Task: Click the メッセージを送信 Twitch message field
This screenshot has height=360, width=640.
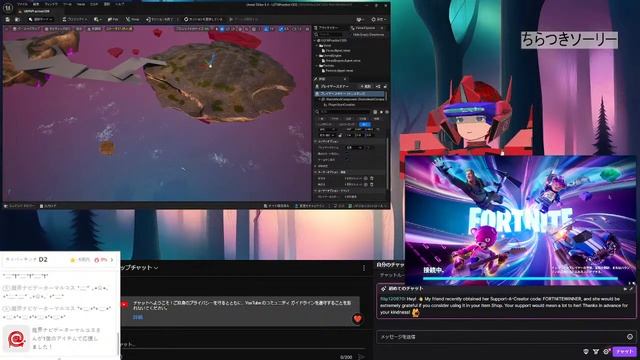Action: (x=506, y=337)
